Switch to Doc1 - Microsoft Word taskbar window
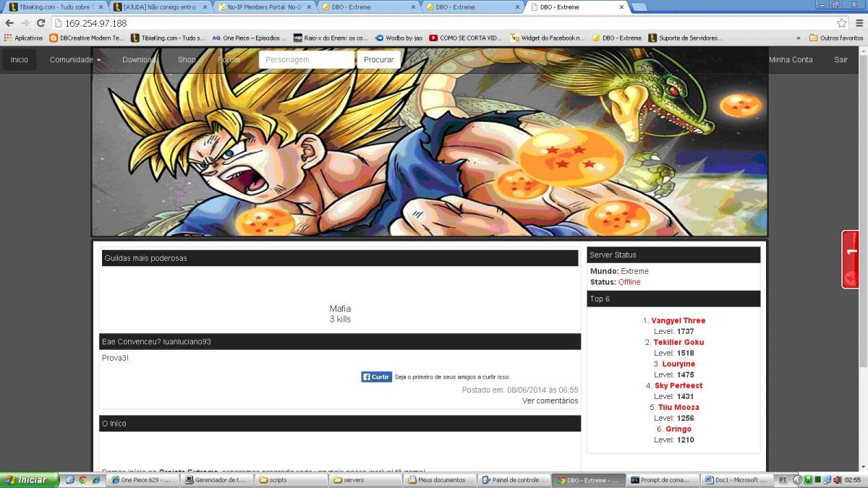 (738, 480)
